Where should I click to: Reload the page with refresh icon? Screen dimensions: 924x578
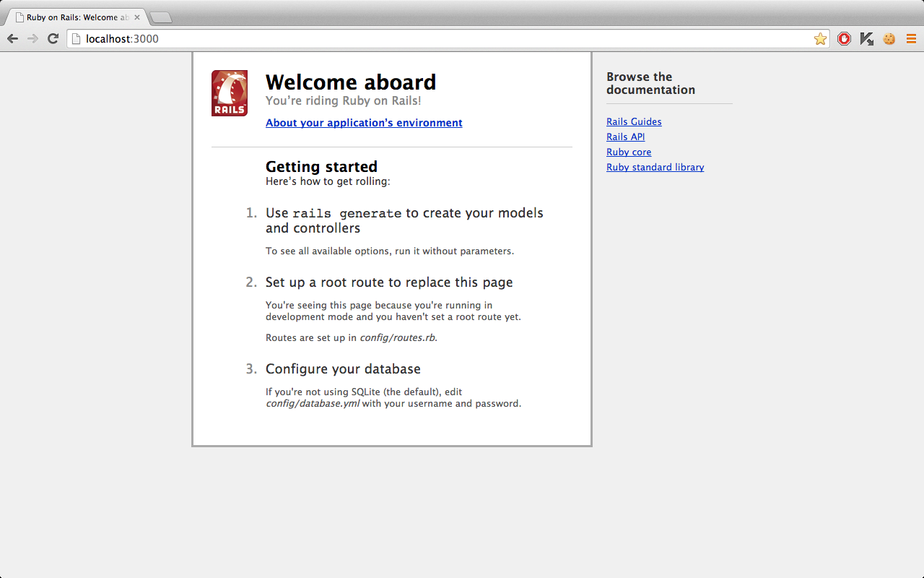point(53,39)
